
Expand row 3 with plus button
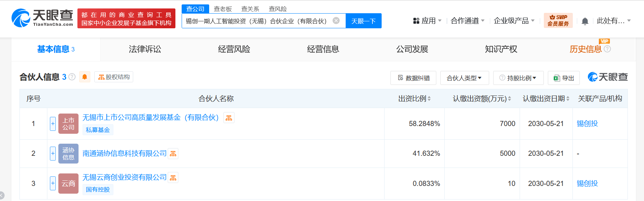tap(53, 183)
